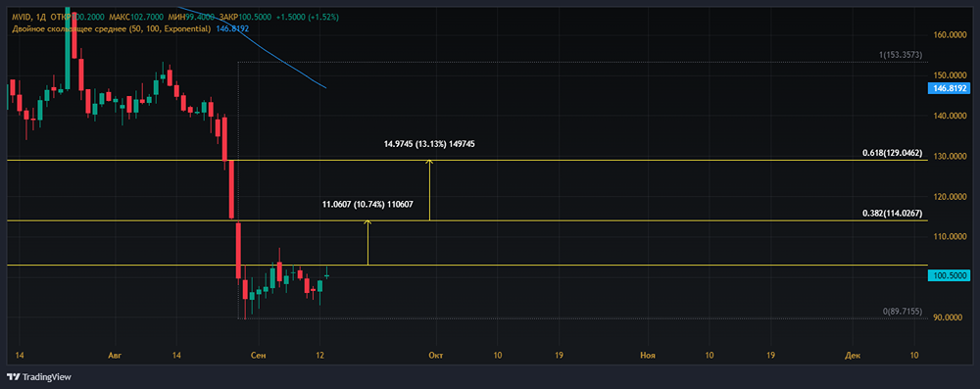Click the 110.0000 price scale mark
Screen dimensions: 980x389
point(951,236)
